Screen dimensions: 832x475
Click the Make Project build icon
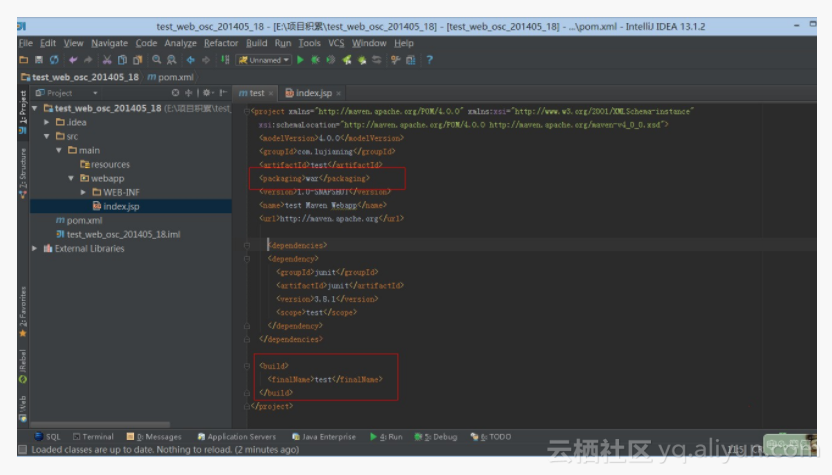[x=225, y=60]
